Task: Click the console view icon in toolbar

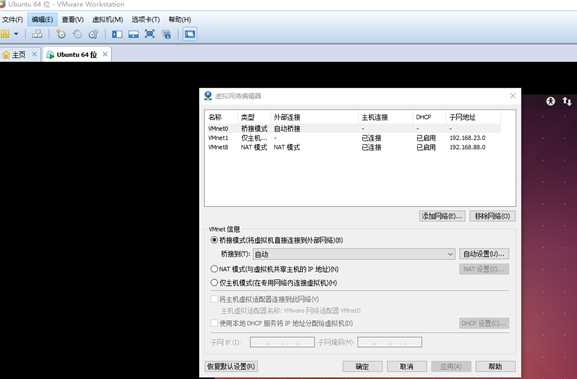Action: [x=190, y=34]
